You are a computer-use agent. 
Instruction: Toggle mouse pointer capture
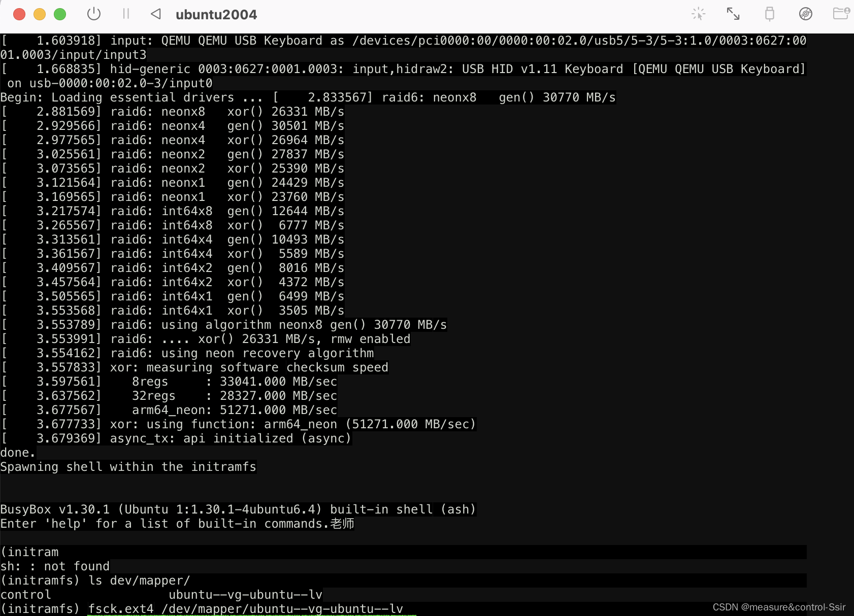coord(699,14)
